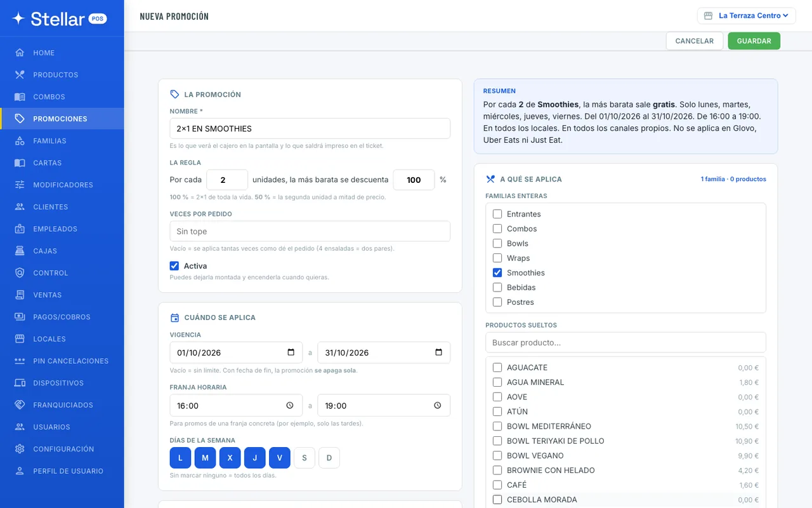Click the Franquiciados handshake icon

point(20,405)
